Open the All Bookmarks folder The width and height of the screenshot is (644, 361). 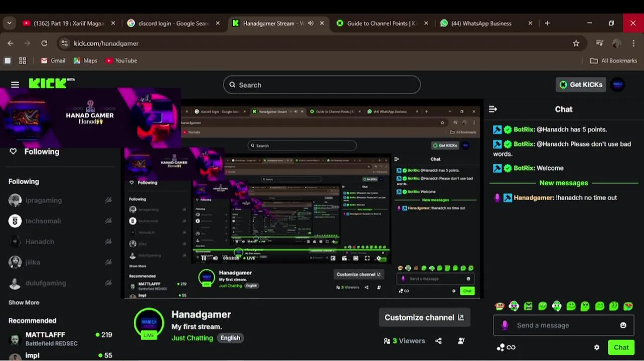point(613,61)
